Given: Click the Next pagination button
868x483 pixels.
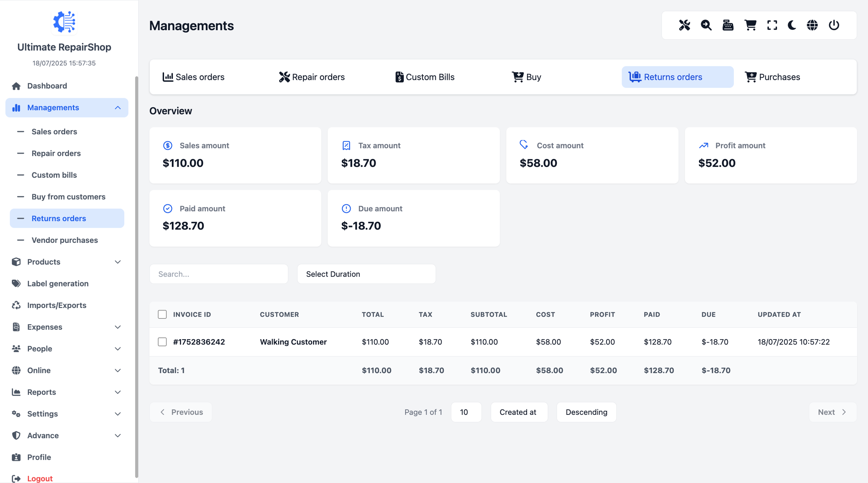Looking at the screenshot, I should [833, 412].
